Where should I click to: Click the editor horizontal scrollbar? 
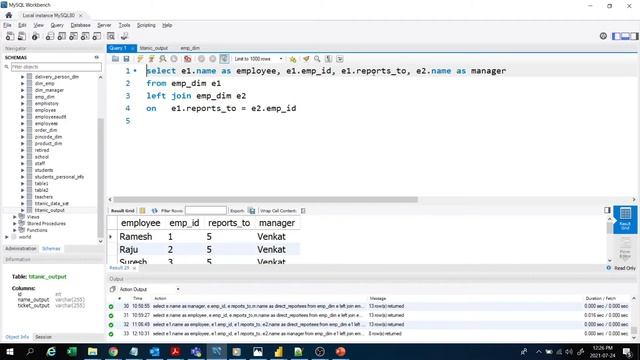coord(266,200)
